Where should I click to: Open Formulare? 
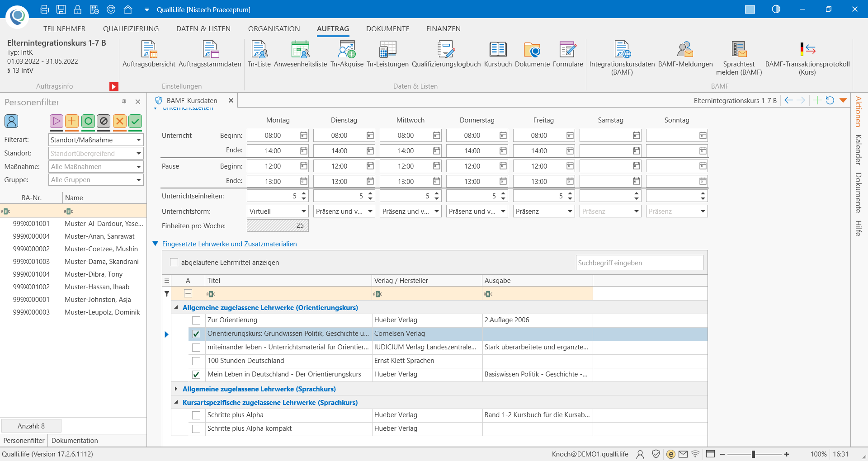point(568,54)
